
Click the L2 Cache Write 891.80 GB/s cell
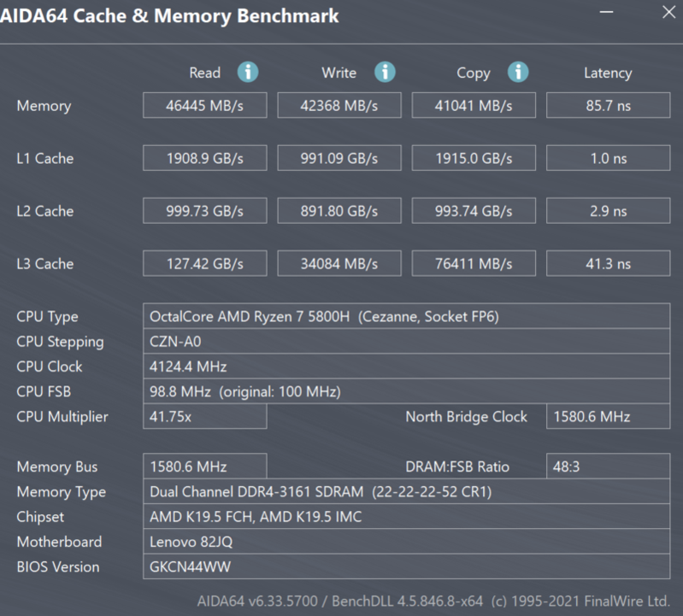click(339, 211)
